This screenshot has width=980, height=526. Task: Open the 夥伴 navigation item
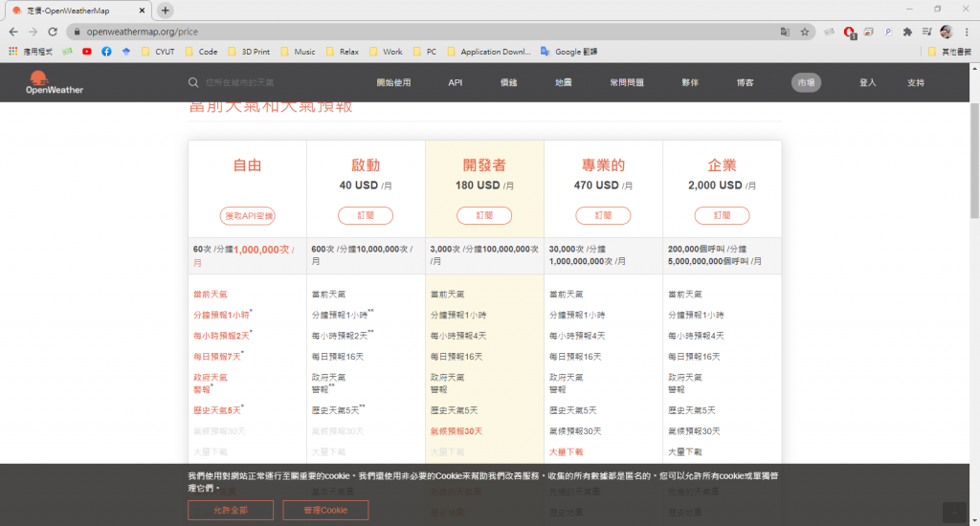point(690,82)
